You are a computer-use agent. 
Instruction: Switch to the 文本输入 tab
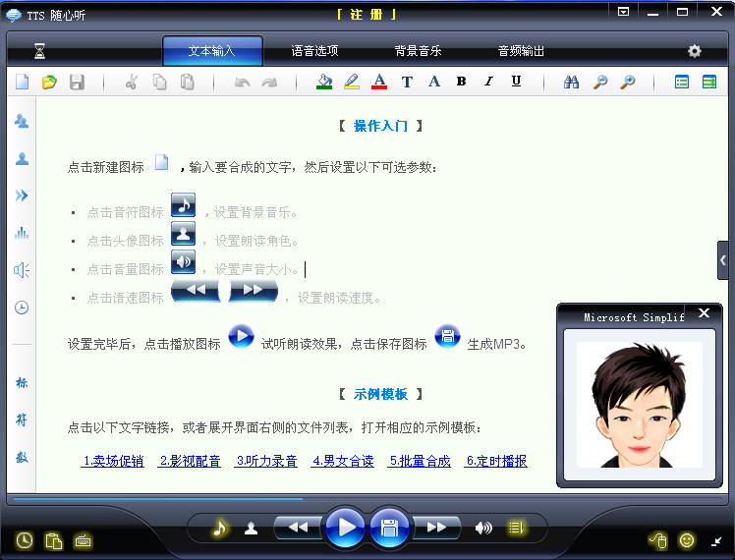click(212, 51)
